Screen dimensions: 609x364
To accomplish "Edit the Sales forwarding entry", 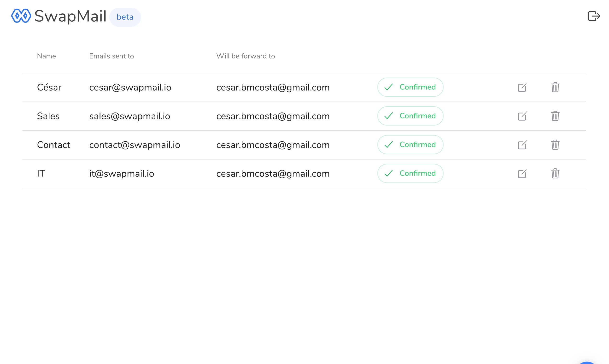I will [x=522, y=116].
